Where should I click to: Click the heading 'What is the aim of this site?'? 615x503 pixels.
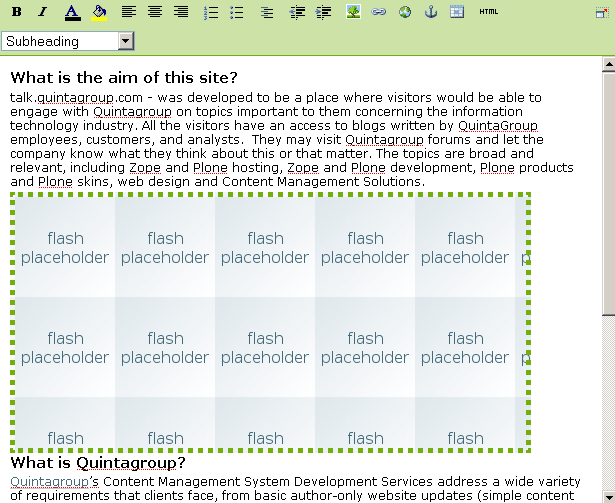[124, 77]
